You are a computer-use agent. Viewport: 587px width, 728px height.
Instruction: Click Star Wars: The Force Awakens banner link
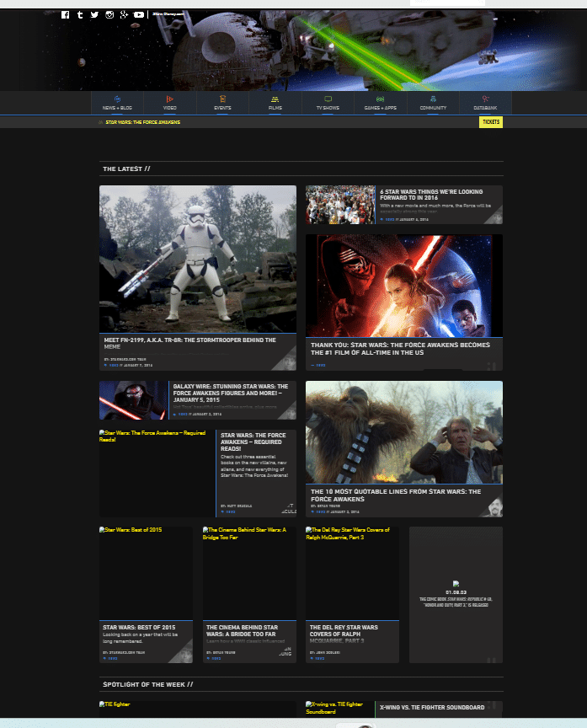pos(143,122)
